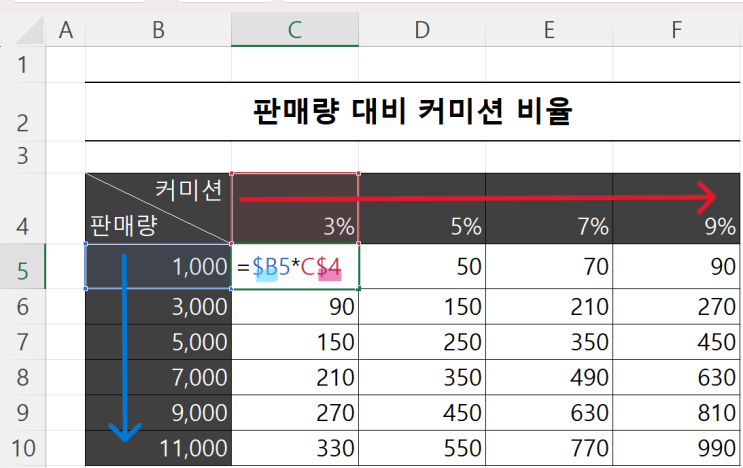This screenshot has width=743, height=468.
Task: Select all cells using corner triangle
Action: [x=27, y=29]
